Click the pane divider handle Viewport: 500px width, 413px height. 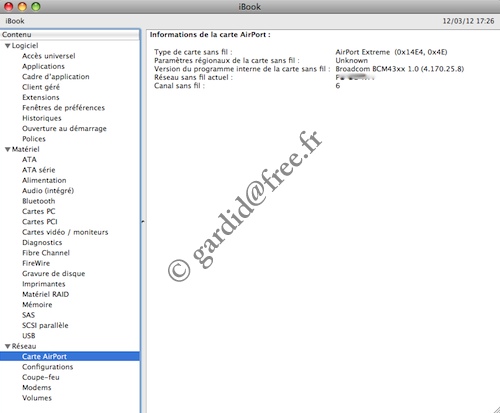(x=143, y=221)
